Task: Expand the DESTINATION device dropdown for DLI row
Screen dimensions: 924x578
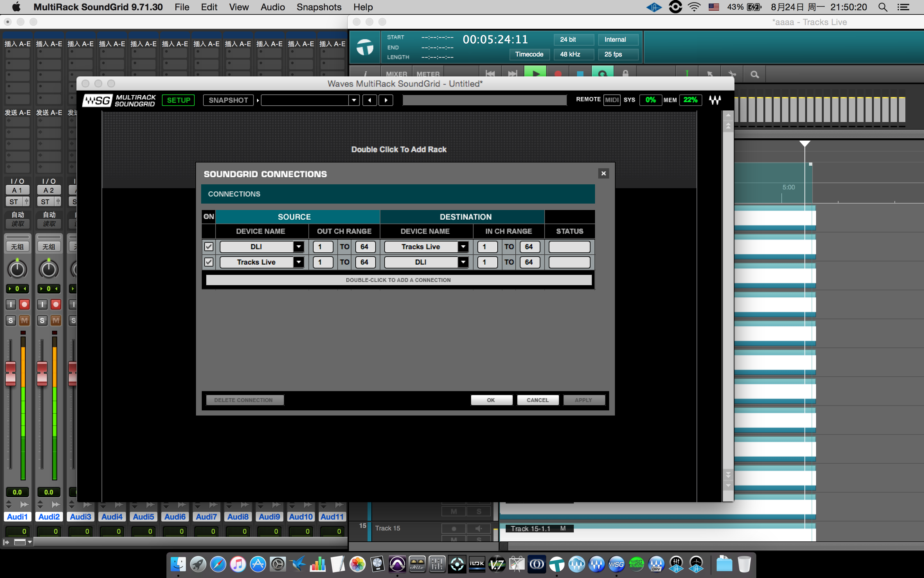Action: pyautogui.click(x=464, y=246)
